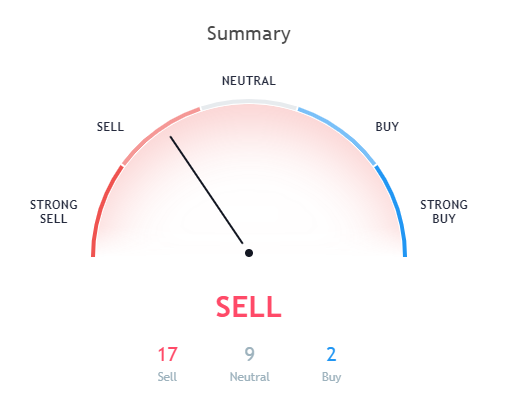Click the Neutral count caption
The width and height of the screenshot is (528, 404).
coord(250,377)
